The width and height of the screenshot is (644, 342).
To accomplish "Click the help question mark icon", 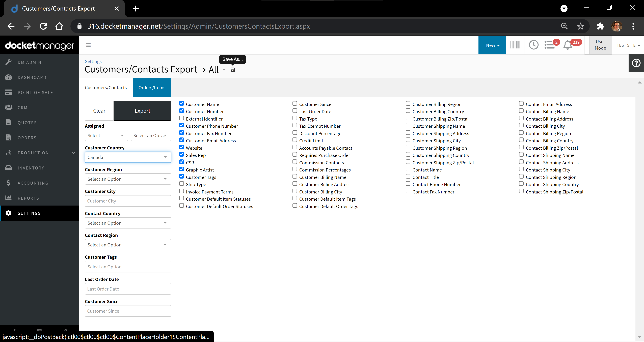I will point(636,63).
